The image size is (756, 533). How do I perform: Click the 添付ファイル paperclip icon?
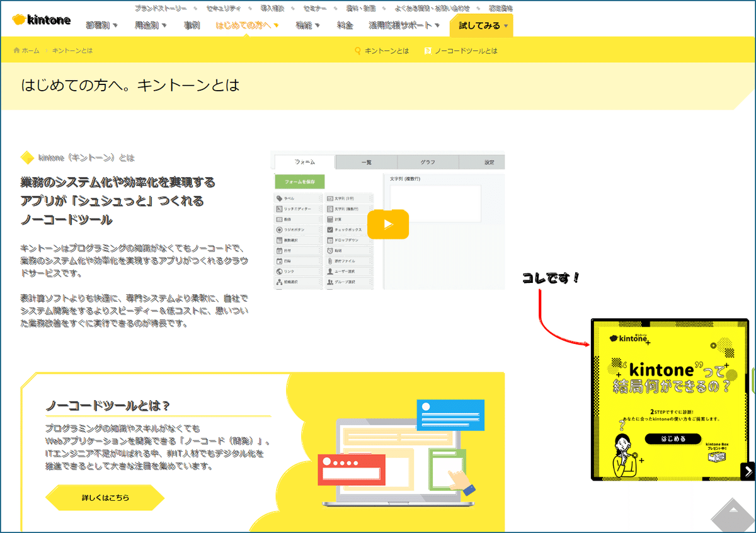(329, 260)
